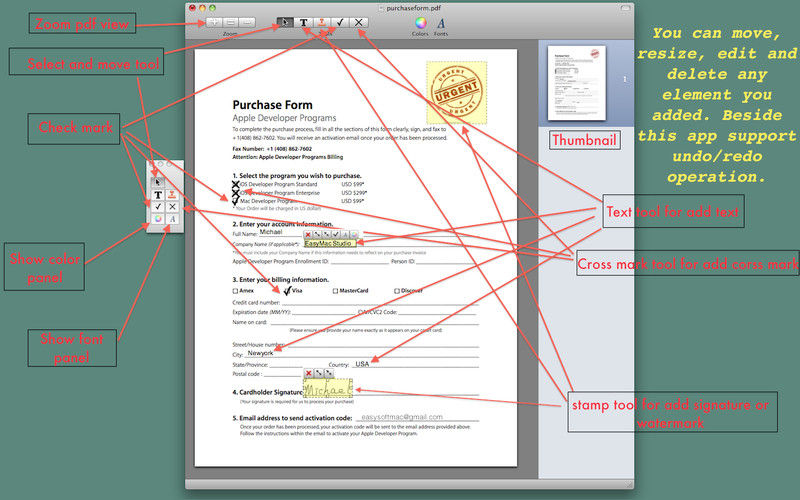
Task: Activate the check mark tool in toolbar
Action: click(340, 21)
